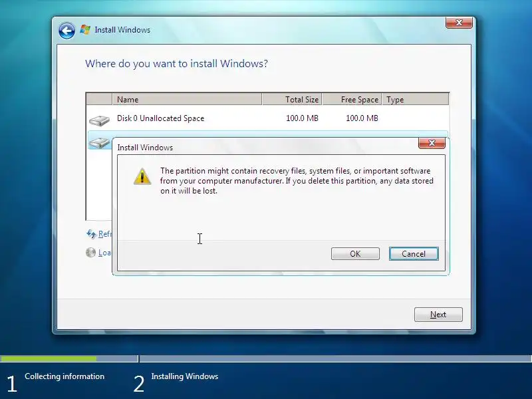Click the Refresh link

(x=104, y=234)
